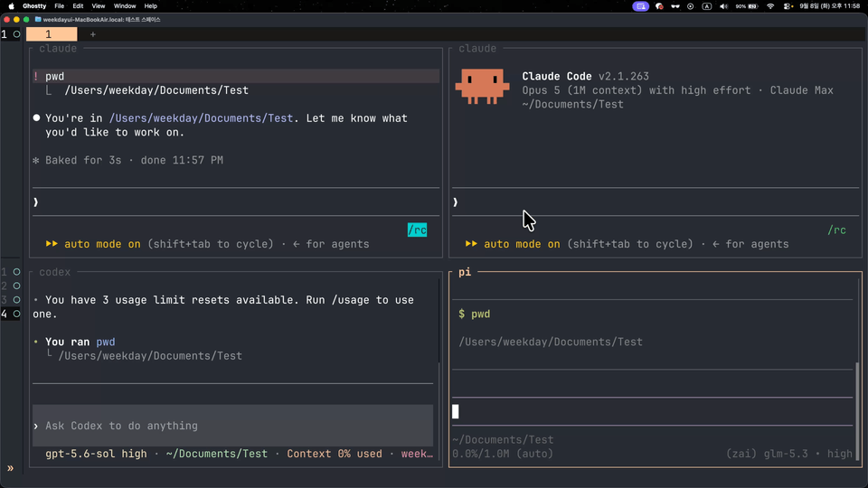Click the purple screen-sharing menu bar icon

point(640,6)
